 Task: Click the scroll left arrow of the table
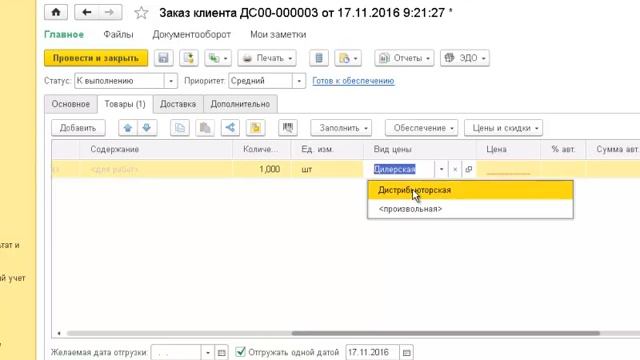pyautogui.click(x=59, y=333)
